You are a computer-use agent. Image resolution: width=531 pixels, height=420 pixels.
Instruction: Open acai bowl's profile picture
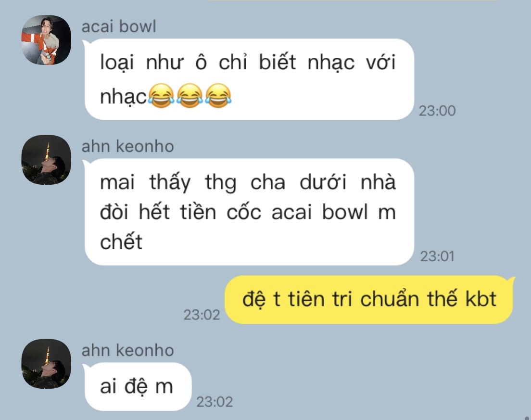pyautogui.click(x=46, y=40)
